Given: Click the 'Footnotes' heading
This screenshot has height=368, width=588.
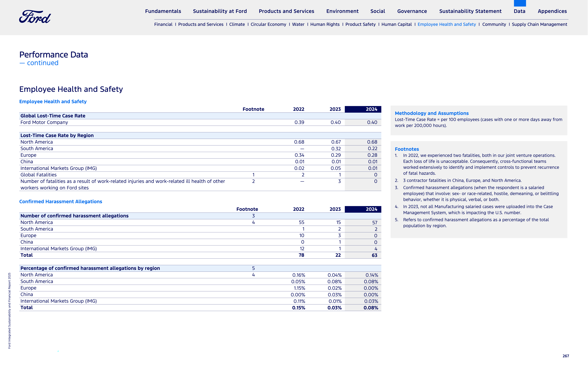Looking at the screenshot, I should pyautogui.click(x=407, y=149).
